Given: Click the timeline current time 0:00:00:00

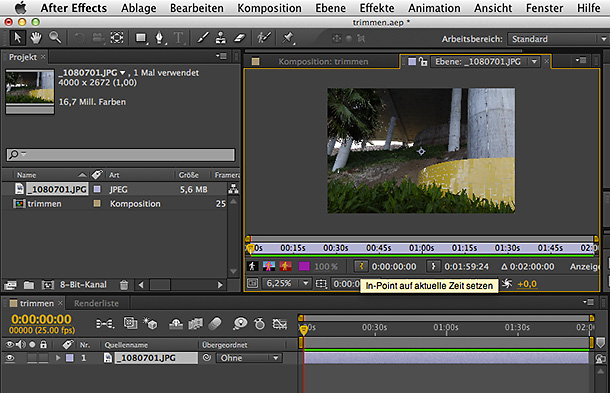Looking at the screenshot, I should point(41,319).
